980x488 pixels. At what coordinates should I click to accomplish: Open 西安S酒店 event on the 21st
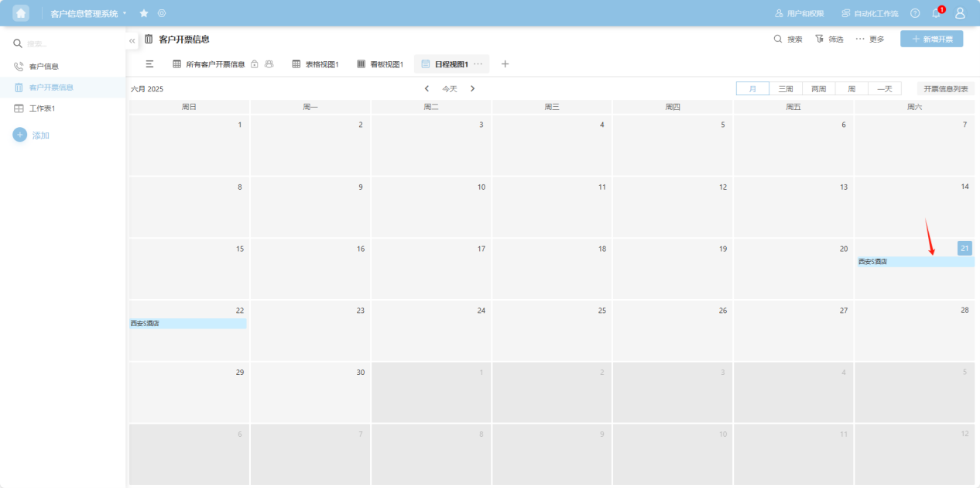913,262
